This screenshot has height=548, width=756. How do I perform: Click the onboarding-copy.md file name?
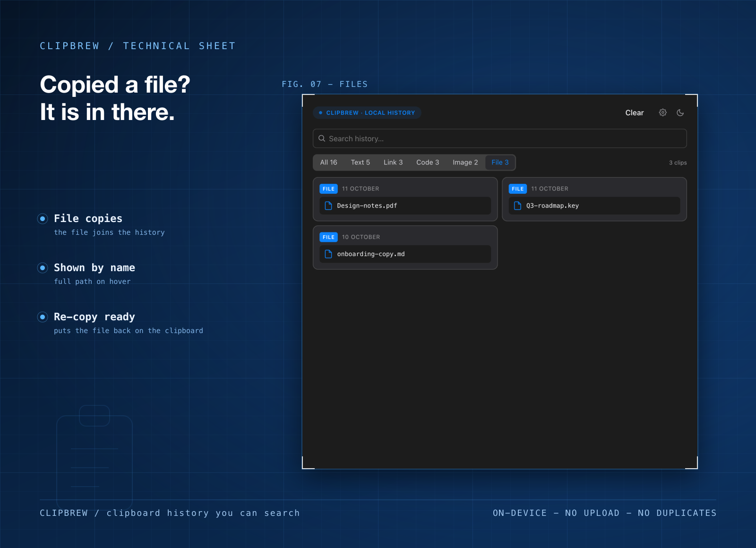(x=371, y=254)
